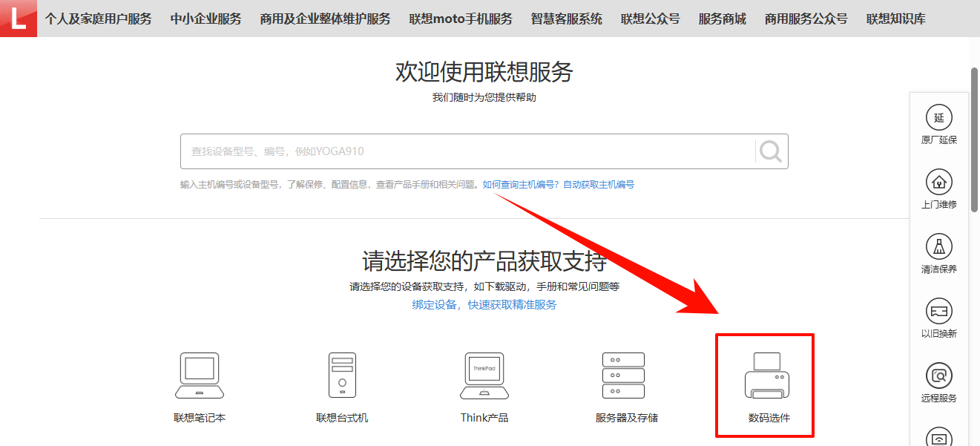Open the 个人及家庭用户服务 menu
Image resolution: width=980 pixels, height=446 pixels.
tap(99, 19)
